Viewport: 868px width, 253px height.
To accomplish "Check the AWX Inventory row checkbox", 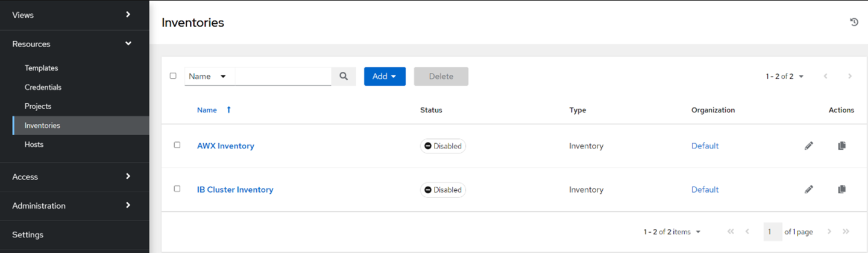I will (177, 145).
